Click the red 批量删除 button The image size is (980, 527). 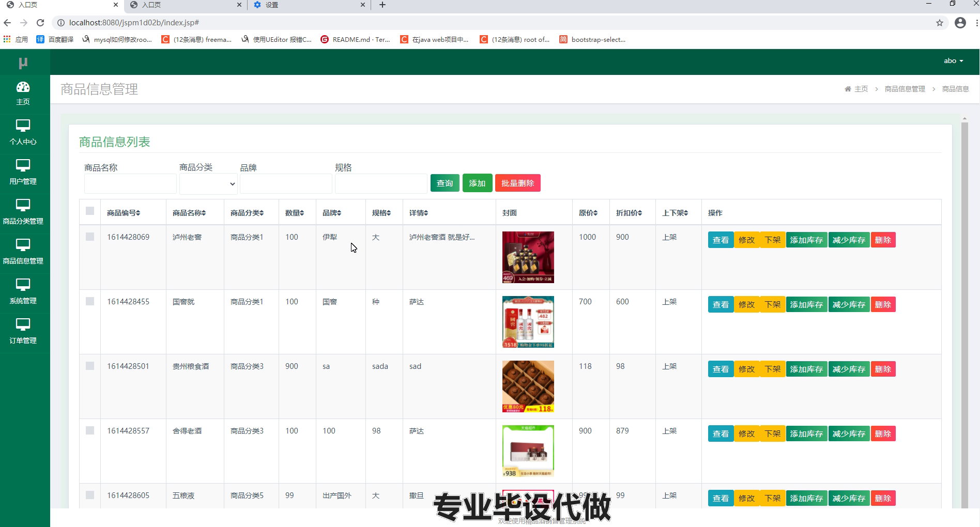(518, 183)
